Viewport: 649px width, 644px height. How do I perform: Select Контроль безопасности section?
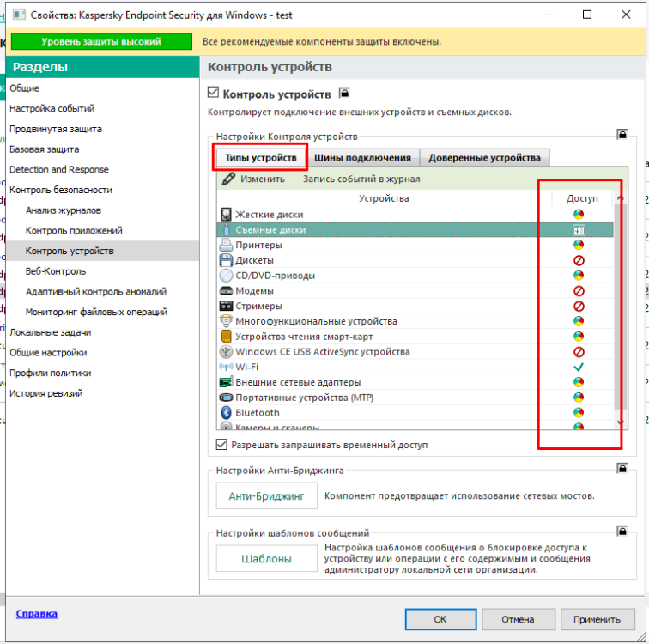(61, 190)
